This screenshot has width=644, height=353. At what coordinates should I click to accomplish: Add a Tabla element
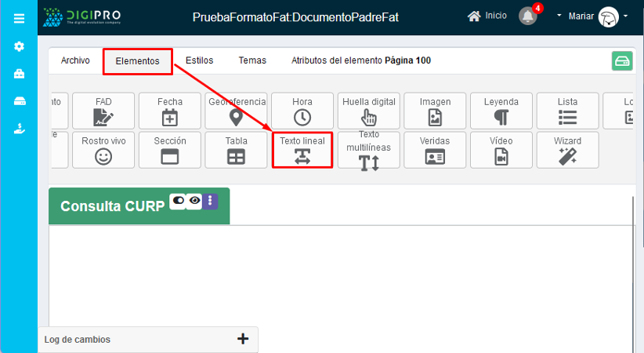coord(236,150)
